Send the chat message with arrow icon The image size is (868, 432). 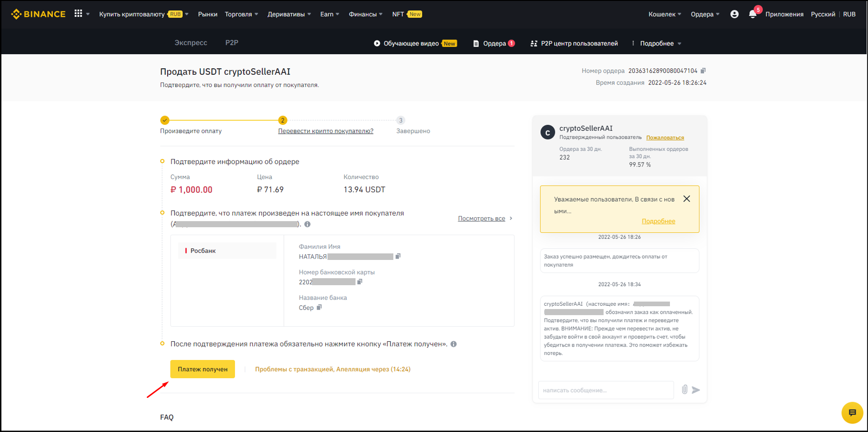[696, 390]
